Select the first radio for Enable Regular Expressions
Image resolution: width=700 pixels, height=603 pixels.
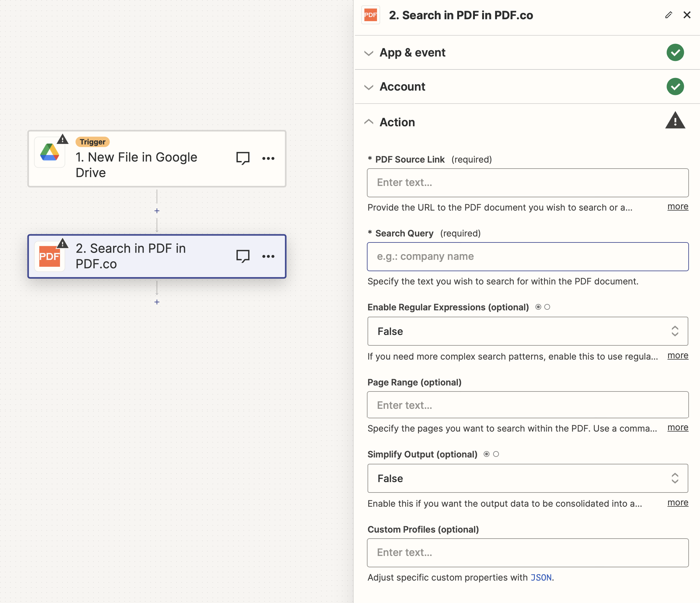click(x=537, y=307)
